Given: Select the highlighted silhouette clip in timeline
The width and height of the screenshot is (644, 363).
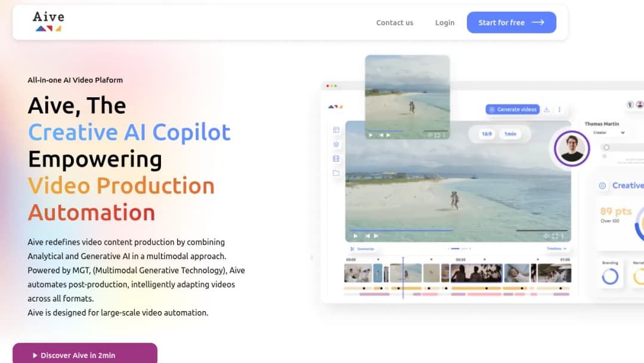Looking at the screenshot, I should click(476, 273).
